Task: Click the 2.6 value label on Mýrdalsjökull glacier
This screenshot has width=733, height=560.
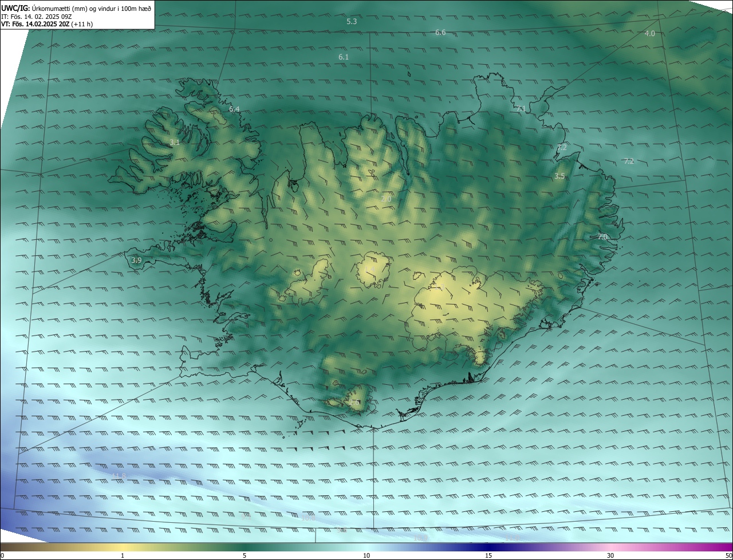Action: point(355,403)
